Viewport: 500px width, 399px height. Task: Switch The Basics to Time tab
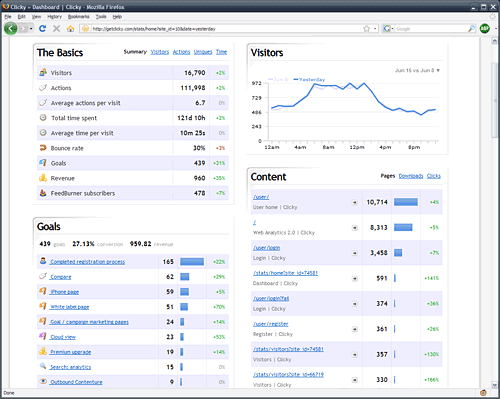pyautogui.click(x=221, y=52)
